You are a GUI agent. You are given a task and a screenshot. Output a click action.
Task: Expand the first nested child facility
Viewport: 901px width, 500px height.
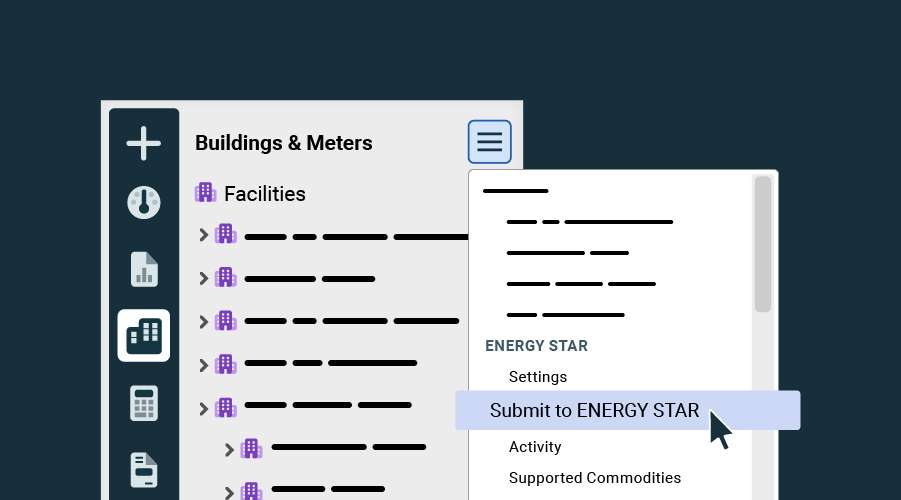229,450
